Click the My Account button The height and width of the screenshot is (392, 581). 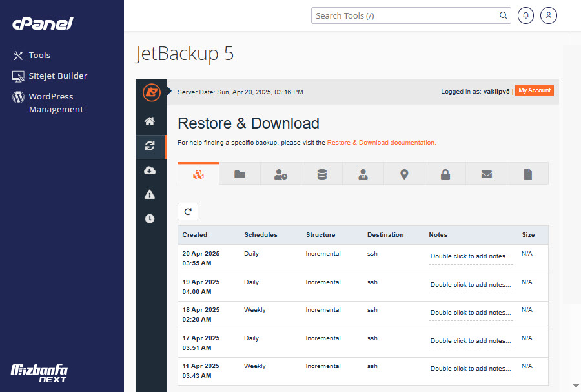coord(535,90)
